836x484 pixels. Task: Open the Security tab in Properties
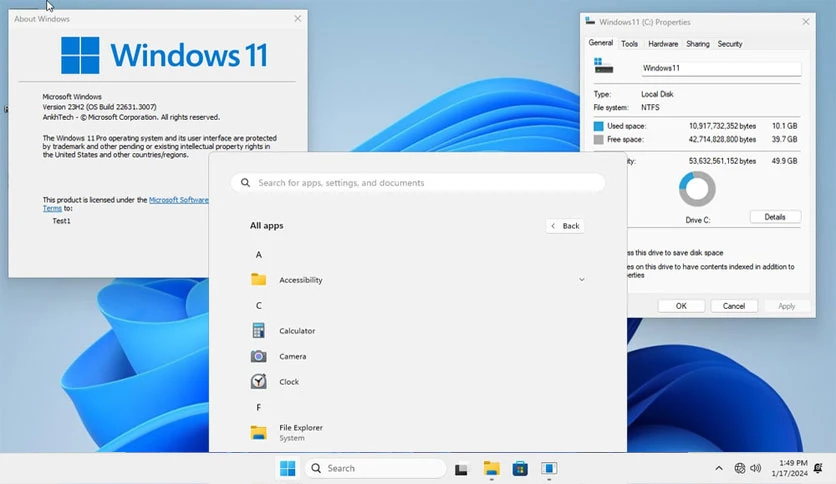(730, 44)
